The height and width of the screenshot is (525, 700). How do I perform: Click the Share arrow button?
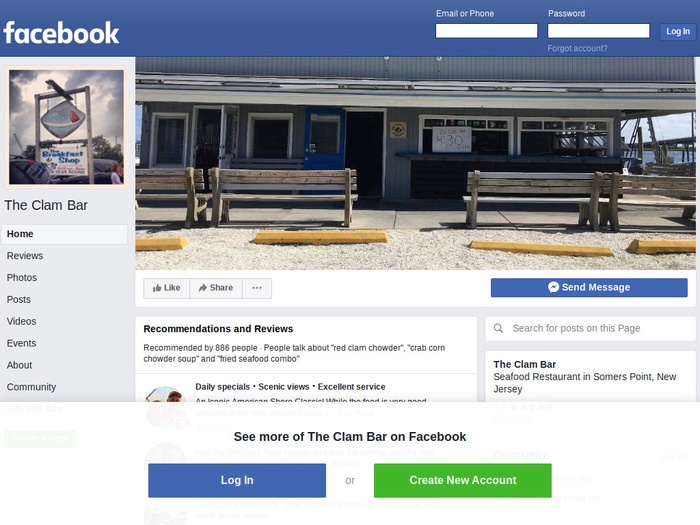tap(216, 288)
